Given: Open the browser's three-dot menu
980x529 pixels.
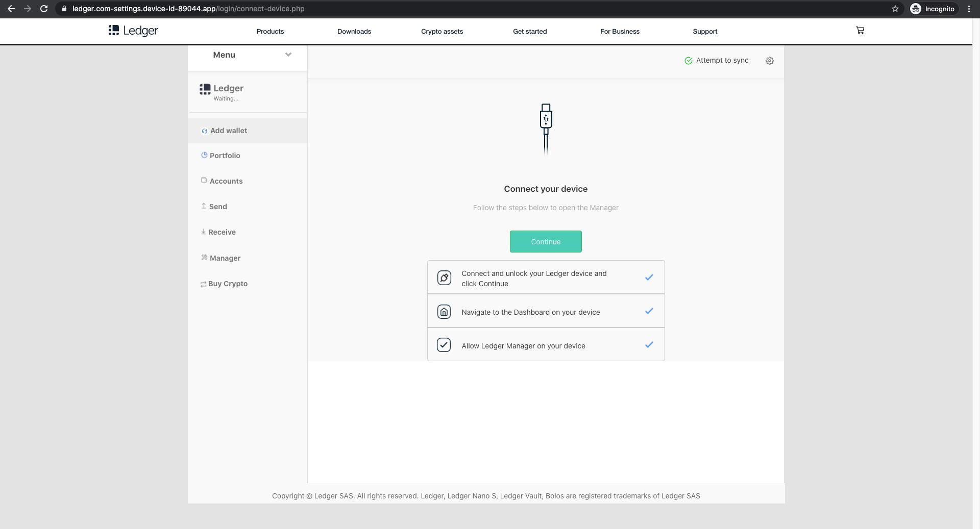Looking at the screenshot, I should pos(969,9).
